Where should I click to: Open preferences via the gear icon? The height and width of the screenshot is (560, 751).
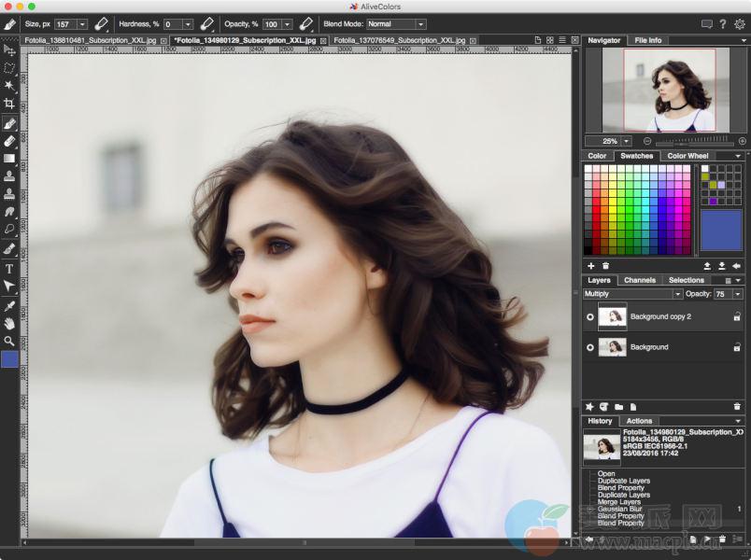coord(740,23)
